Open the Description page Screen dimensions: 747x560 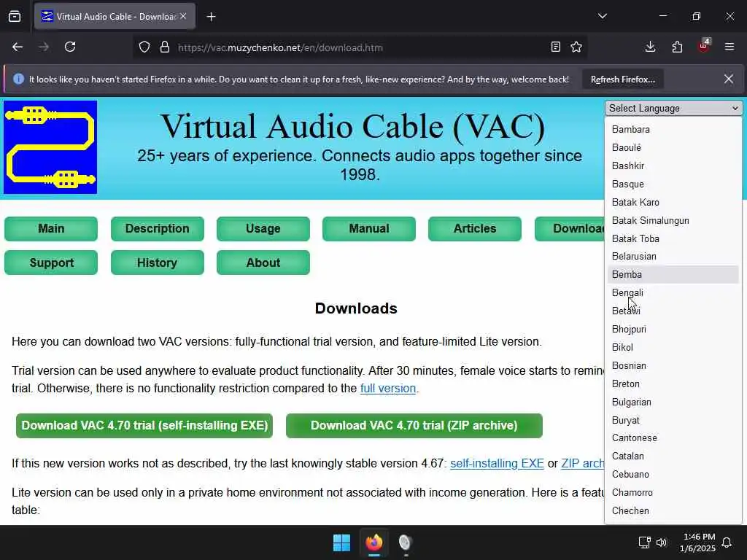[158, 228]
